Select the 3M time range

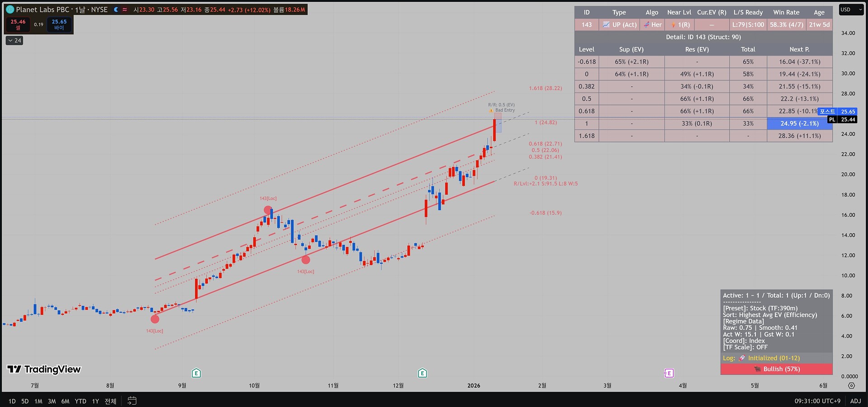[x=52, y=401]
